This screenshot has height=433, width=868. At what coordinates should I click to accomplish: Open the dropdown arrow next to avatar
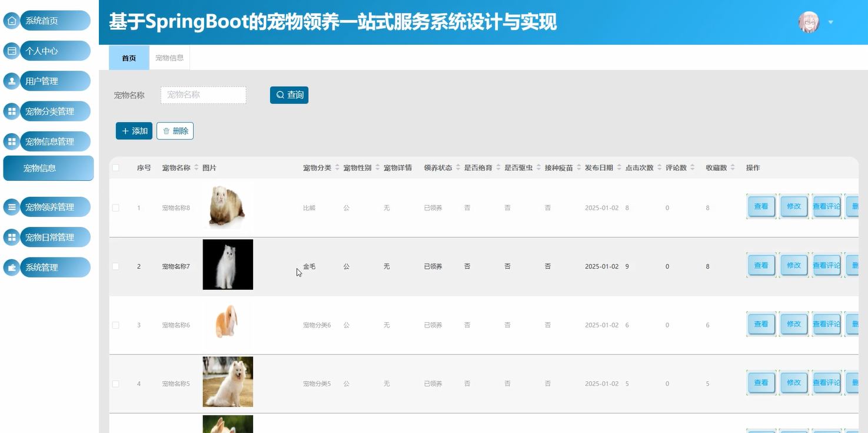[x=831, y=22]
